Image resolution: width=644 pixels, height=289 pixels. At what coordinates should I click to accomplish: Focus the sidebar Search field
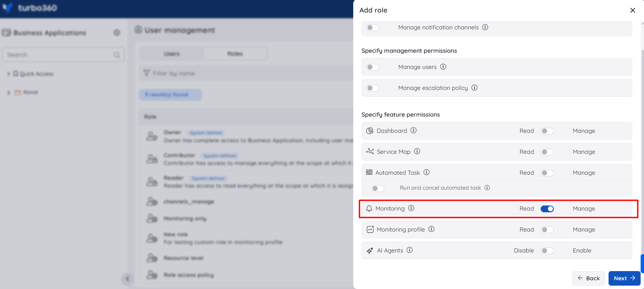click(x=63, y=54)
